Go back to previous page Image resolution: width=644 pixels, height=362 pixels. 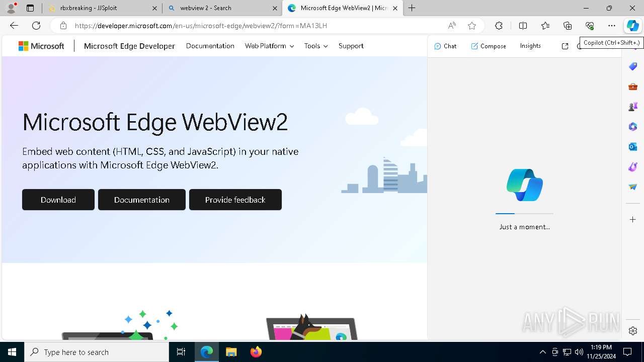14,26
